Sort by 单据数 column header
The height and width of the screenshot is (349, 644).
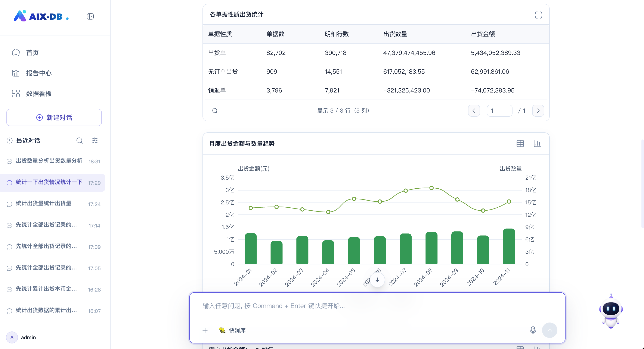tap(275, 34)
